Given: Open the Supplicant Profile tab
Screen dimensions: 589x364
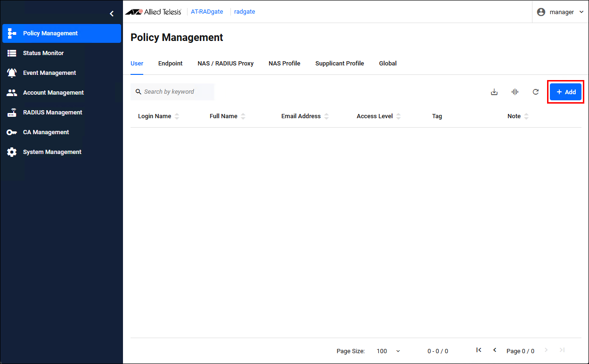Looking at the screenshot, I should click(x=340, y=64).
